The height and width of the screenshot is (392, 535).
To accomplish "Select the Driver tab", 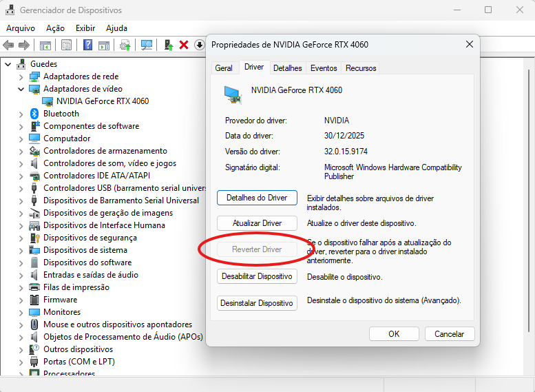I will 254,67.
